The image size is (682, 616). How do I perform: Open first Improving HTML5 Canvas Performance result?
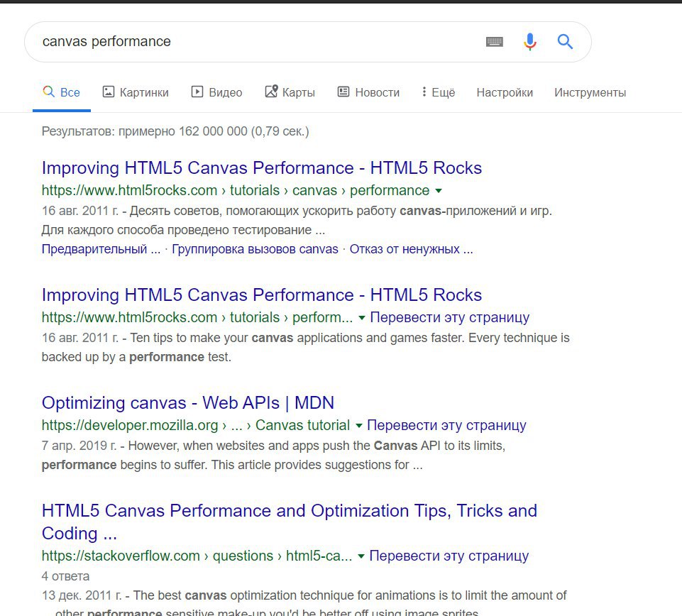(x=262, y=168)
